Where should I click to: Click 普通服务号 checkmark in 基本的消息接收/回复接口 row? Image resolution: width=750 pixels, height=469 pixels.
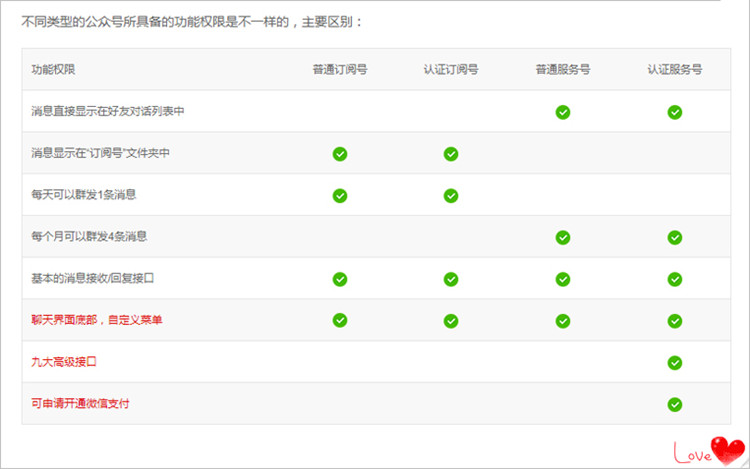[562, 279]
